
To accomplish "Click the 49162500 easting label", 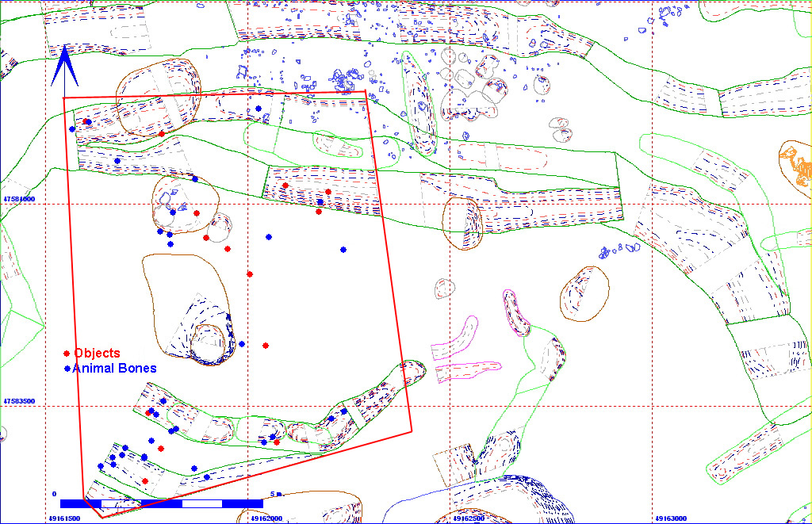I will pyautogui.click(x=469, y=518).
